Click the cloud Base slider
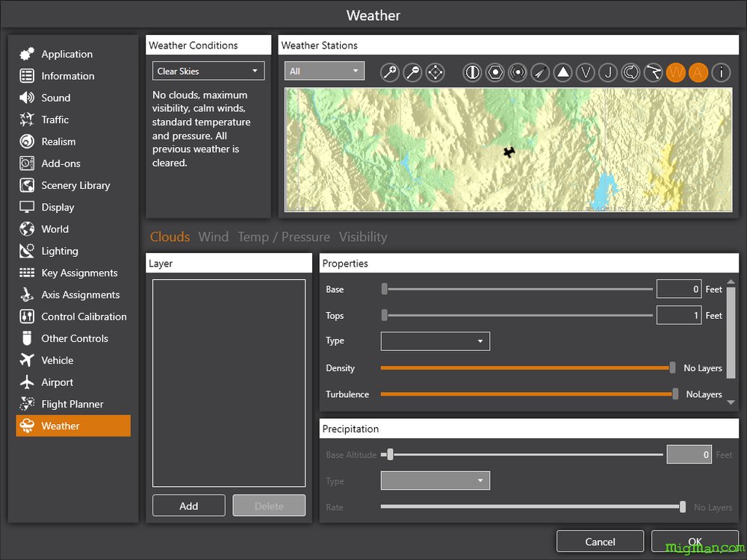 [518, 289]
